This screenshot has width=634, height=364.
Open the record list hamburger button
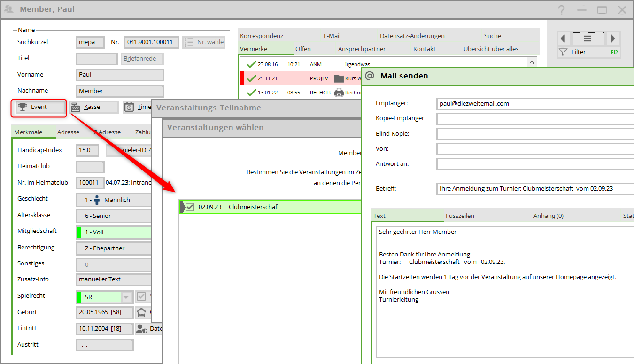[588, 39]
